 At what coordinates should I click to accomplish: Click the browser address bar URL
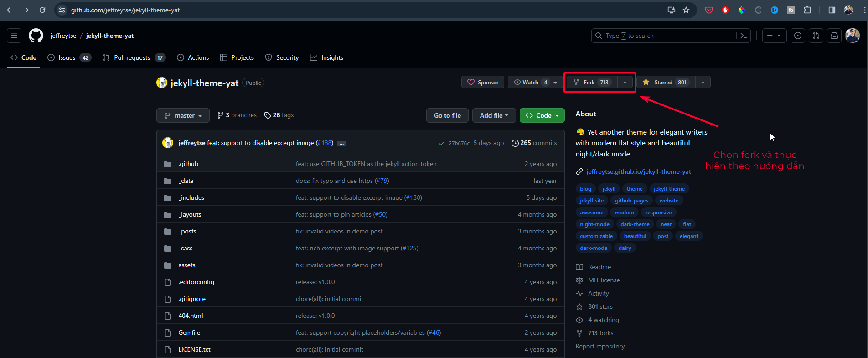[x=125, y=10]
